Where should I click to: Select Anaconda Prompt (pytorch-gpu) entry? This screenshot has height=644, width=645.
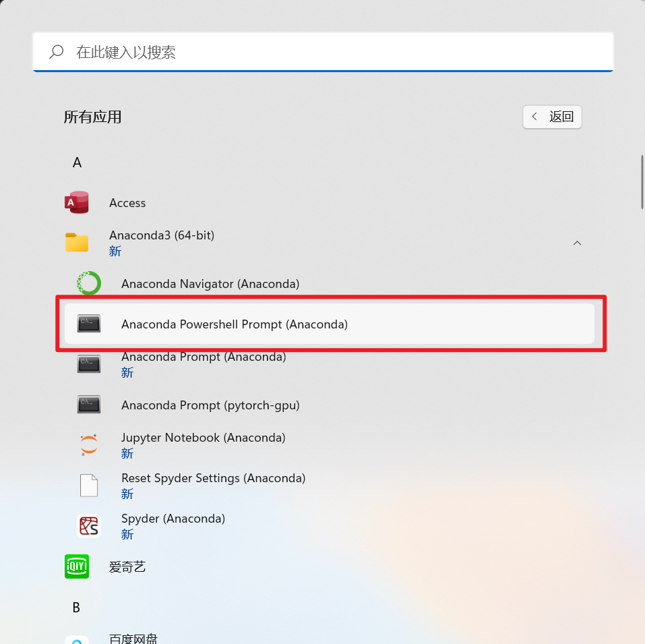click(329, 405)
